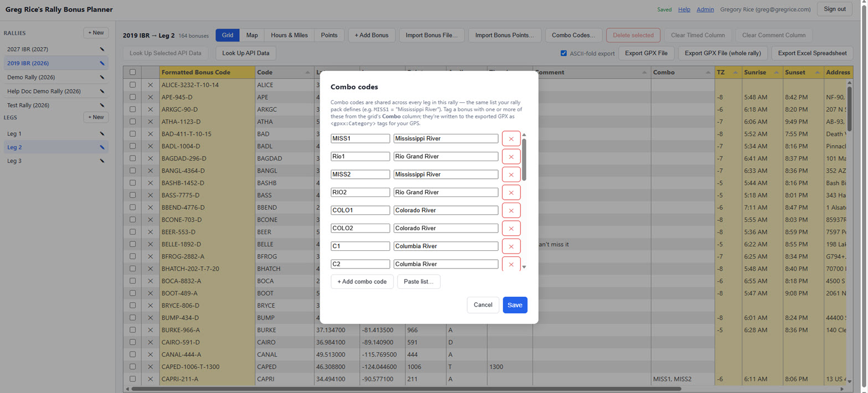The width and height of the screenshot is (868, 393).
Task: Remove the CAPRI bonus row with X icon
Action: (150, 379)
